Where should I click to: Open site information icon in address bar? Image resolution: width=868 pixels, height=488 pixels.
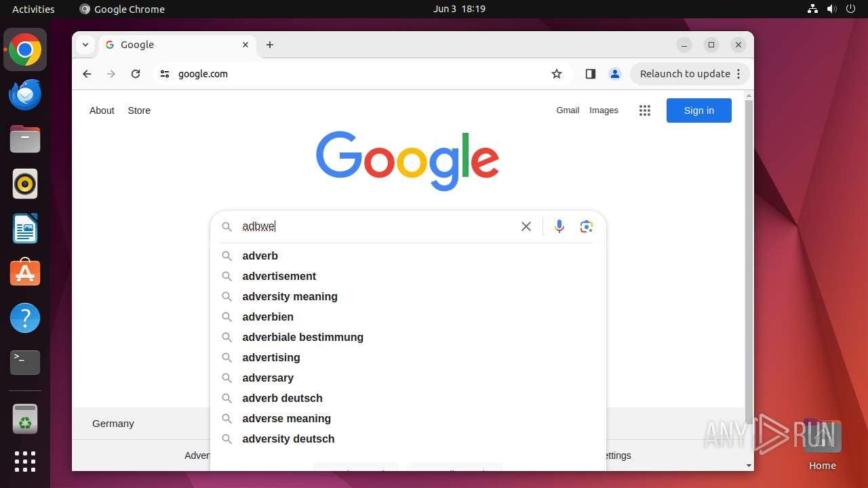click(x=164, y=74)
